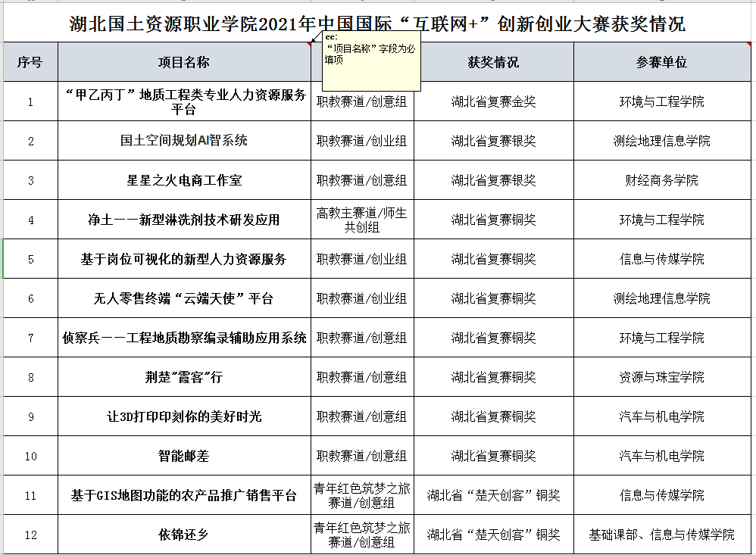The width and height of the screenshot is (756, 555).
Task: Select project cell 星星之火电商工作室
Action: (x=184, y=180)
